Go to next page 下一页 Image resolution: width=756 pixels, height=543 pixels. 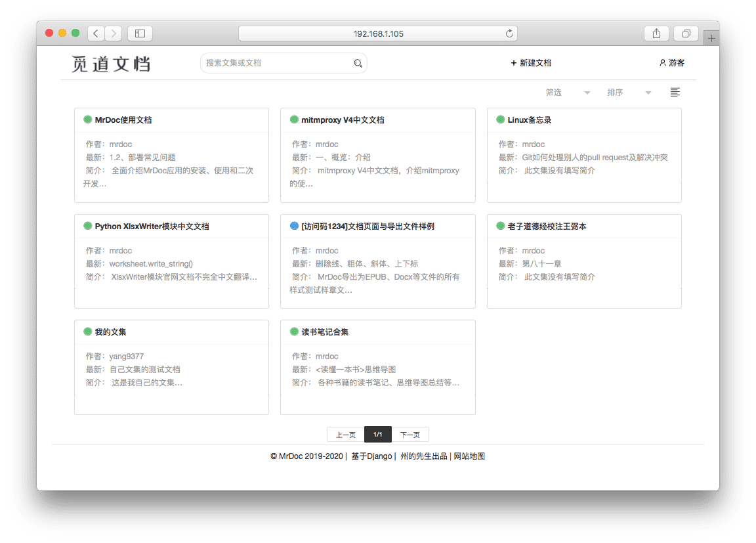(409, 435)
